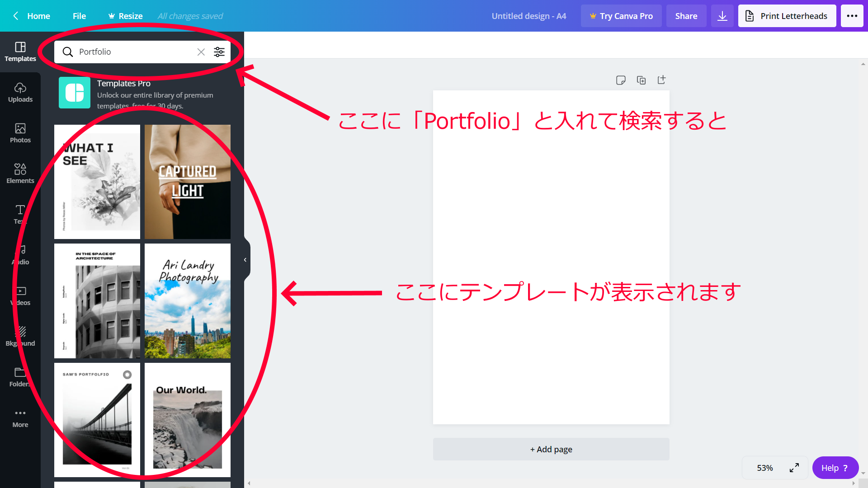This screenshot has height=488, width=868.
Task: Open the zoom level control showing 53%
Action: pyautogui.click(x=765, y=468)
